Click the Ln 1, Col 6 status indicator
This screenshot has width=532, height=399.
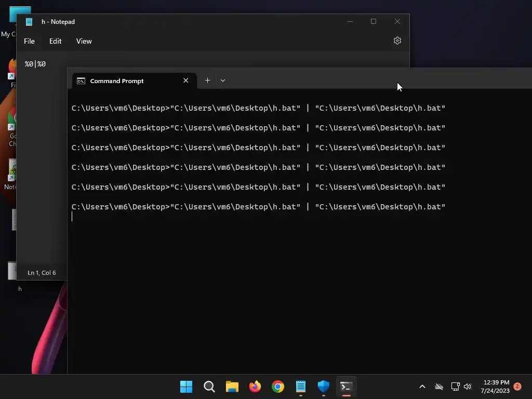(x=42, y=273)
